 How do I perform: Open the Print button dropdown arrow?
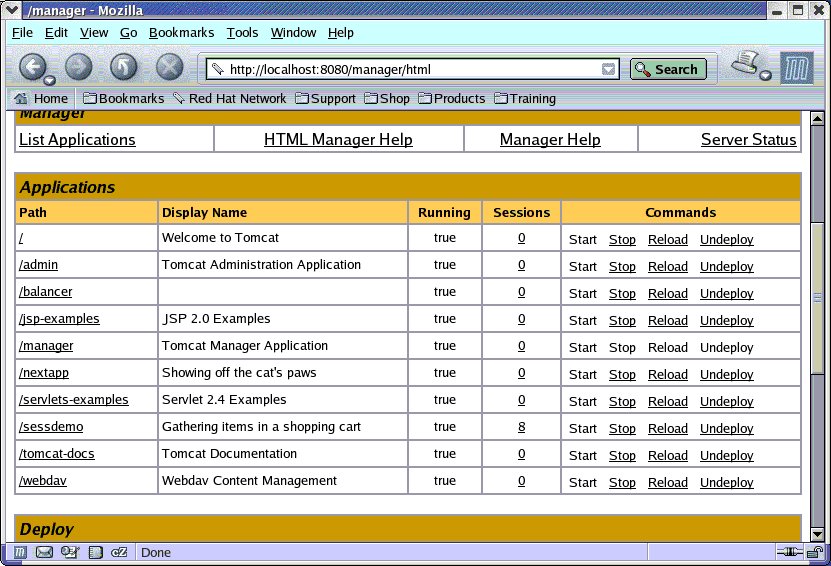click(765, 76)
